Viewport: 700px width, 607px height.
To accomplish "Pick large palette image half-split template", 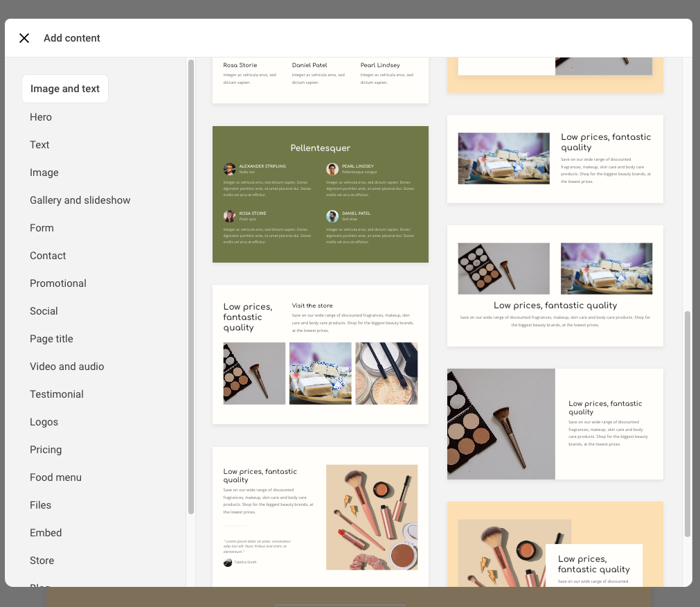I will point(555,424).
